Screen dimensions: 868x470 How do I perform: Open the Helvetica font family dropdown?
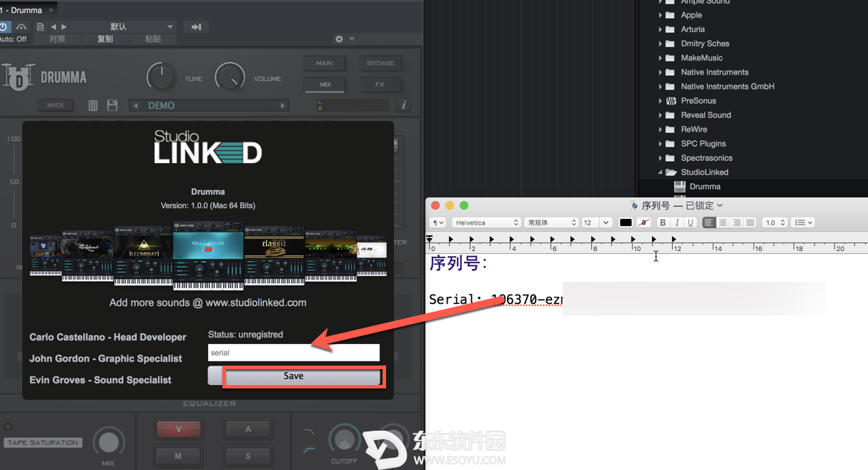click(x=485, y=222)
